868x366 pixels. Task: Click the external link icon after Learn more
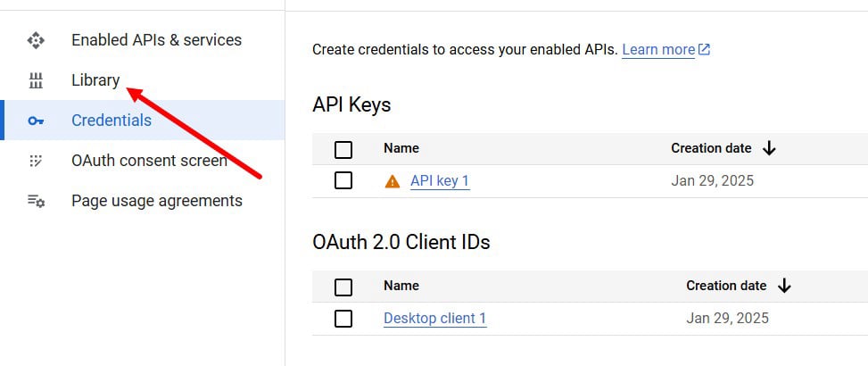[704, 49]
